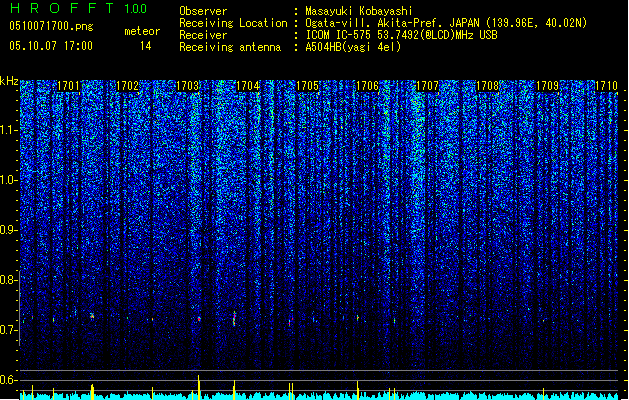Click the 1.0 kHz axis tick label
The height and width of the screenshot is (400, 629).
tap(9, 180)
